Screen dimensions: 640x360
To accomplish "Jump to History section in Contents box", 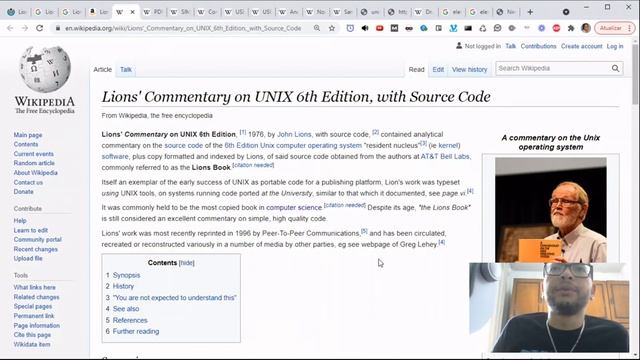I will 123,286.
